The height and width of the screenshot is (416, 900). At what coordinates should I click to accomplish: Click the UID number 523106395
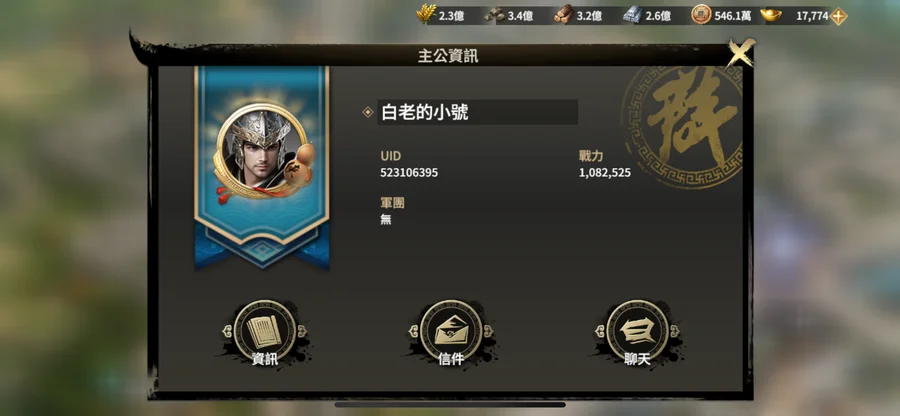409,173
